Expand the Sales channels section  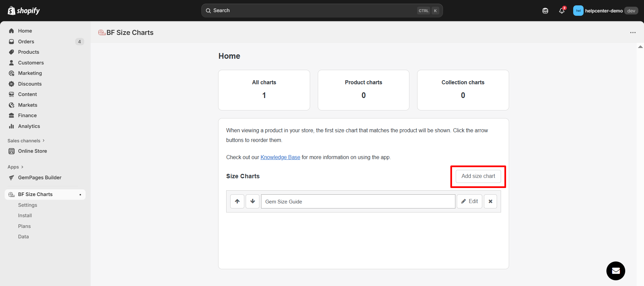click(x=26, y=141)
